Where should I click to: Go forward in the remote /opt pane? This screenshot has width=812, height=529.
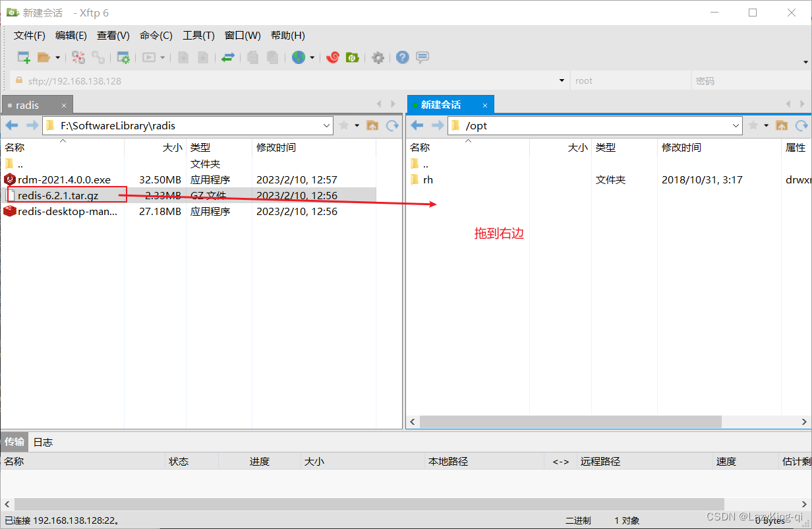(437, 125)
